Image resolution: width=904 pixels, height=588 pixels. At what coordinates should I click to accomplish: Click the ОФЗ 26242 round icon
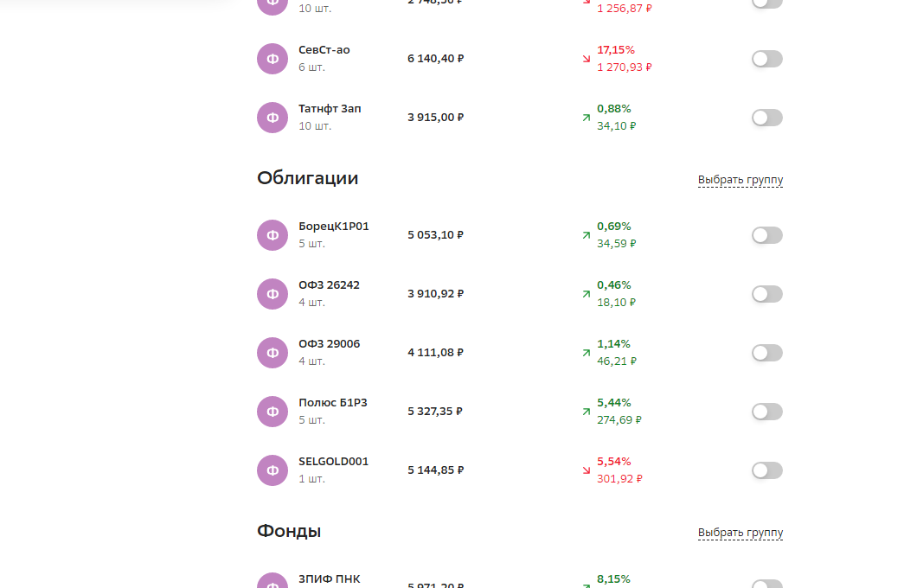(x=272, y=294)
